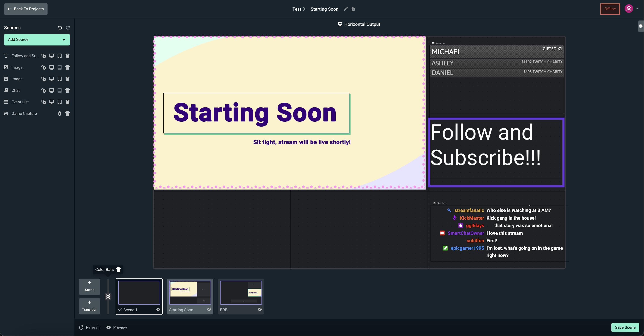Screen dimensions: 644x336
Task: Toggle visibility of the BRB scene
Action: point(260,310)
